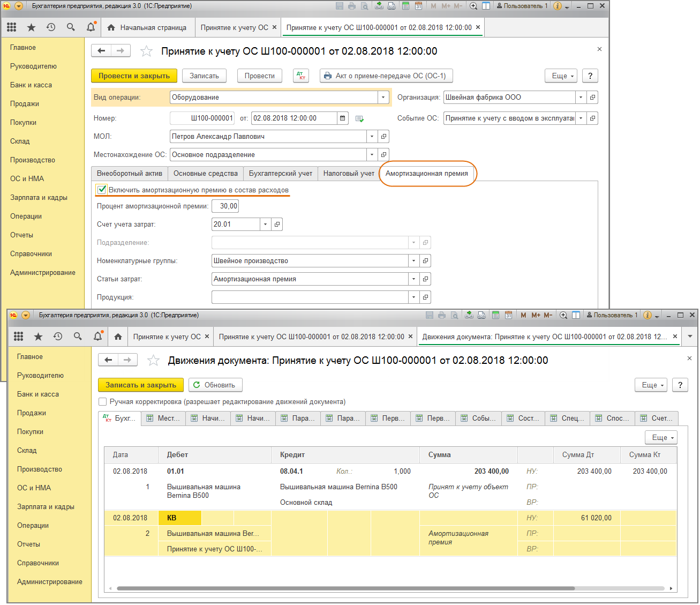
Task: Switch to the Налоговый учет tab
Action: point(349,174)
